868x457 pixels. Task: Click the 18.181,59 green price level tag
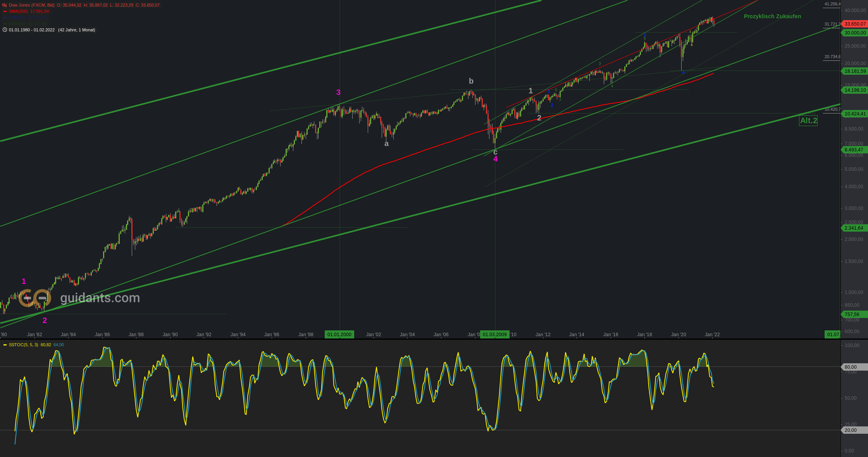coord(854,71)
